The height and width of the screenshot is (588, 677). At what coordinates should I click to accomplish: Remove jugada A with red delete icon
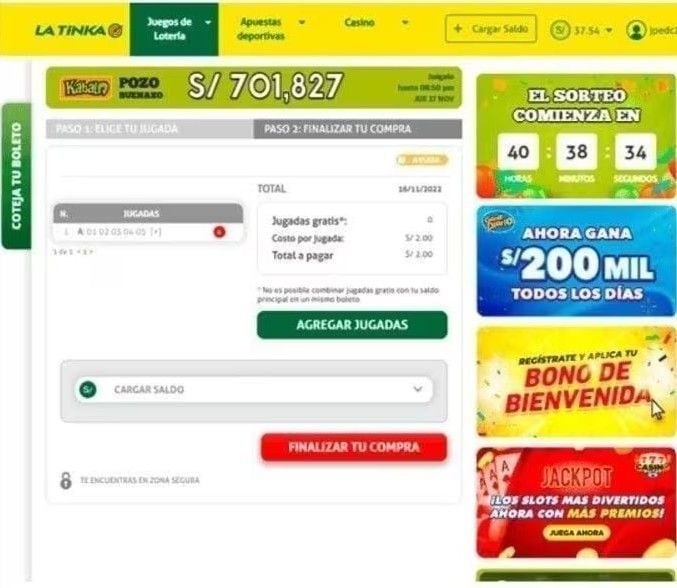click(x=219, y=232)
